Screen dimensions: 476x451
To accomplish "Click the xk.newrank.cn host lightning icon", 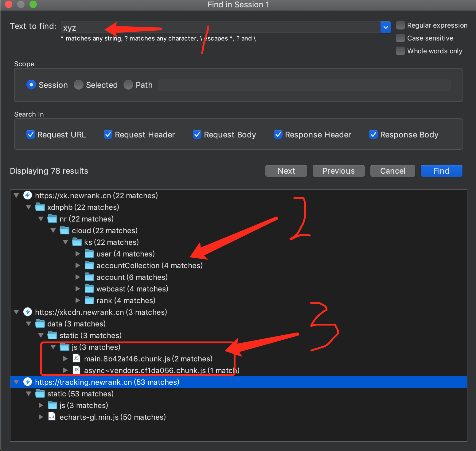I will coord(28,195).
